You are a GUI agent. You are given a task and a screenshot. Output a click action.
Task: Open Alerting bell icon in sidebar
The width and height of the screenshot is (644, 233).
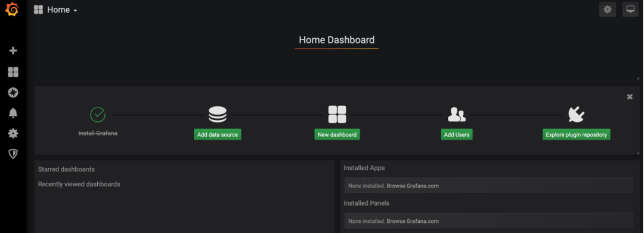pyautogui.click(x=13, y=113)
